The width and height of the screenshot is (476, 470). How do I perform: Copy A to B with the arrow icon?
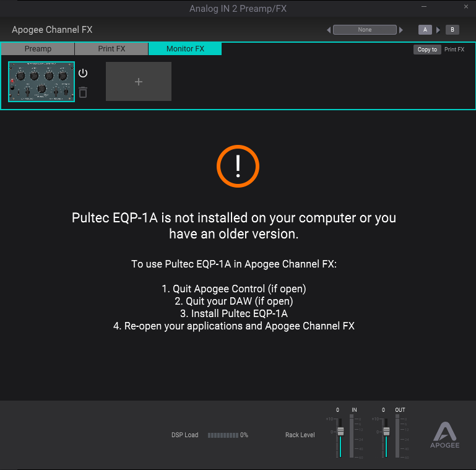click(438, 30)
